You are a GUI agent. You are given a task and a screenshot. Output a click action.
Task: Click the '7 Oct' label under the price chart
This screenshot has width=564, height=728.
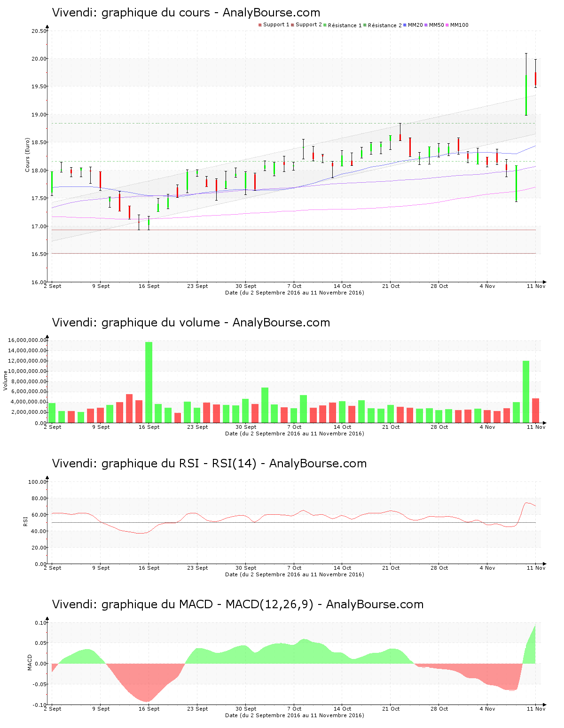[x=294, y=286]
